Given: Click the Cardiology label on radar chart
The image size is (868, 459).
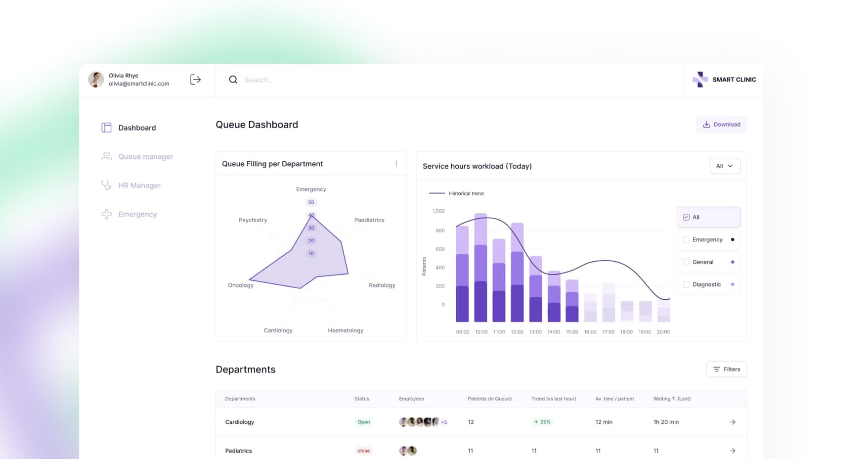Looking at the screenshot, I should tap(278, 330).
